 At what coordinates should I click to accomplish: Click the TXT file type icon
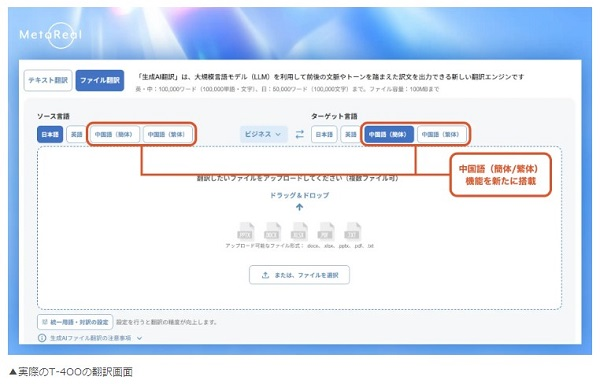[352, 232]
